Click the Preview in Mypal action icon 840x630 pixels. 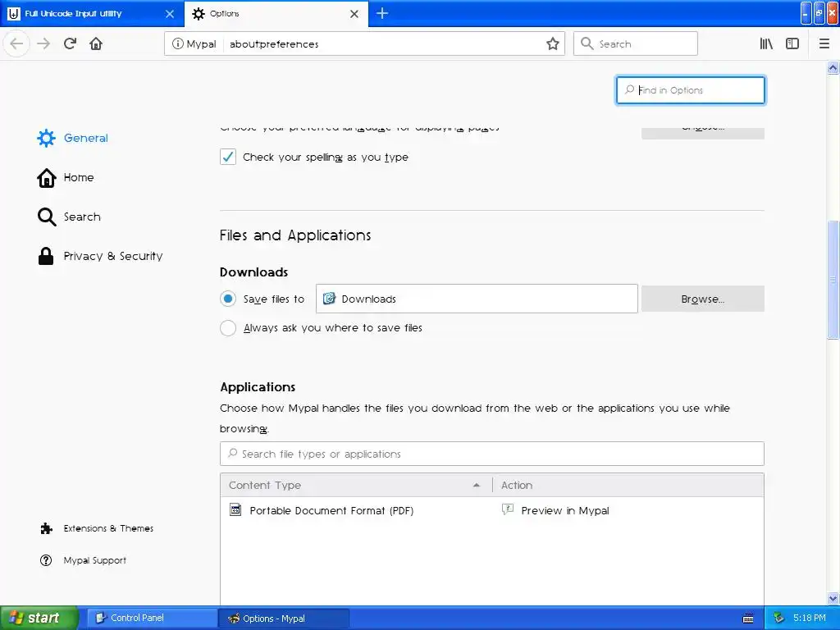click(x=507, y=509)
